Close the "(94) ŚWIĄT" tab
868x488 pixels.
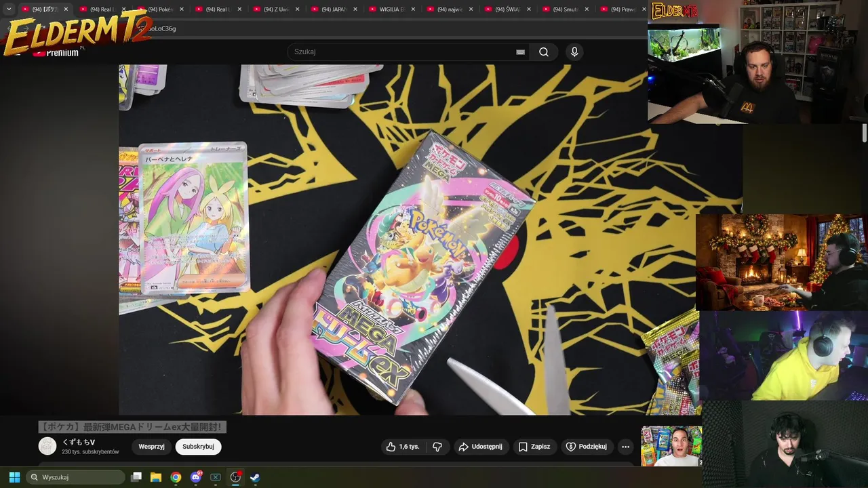tap(529, 9)
